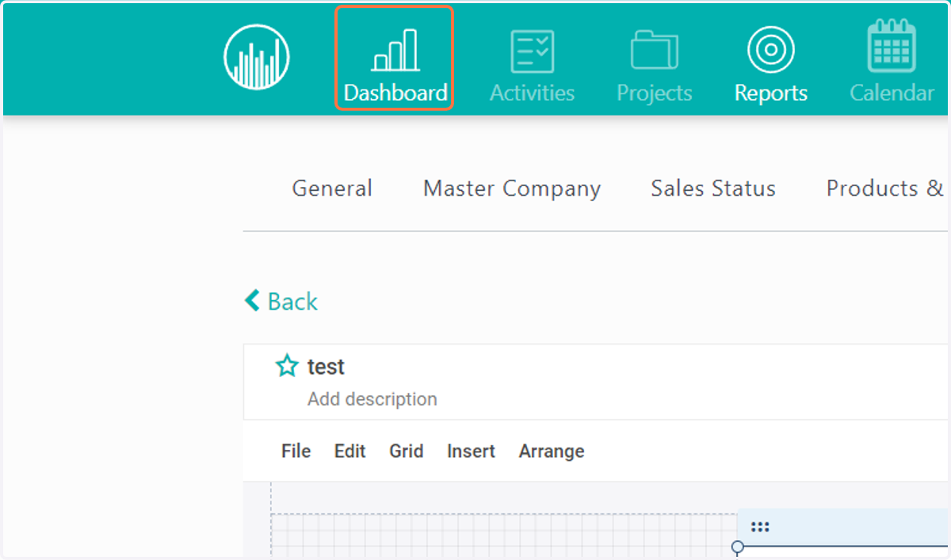Go Back to the previous page
Image resolution: width=951 pixels, height=560 pixels.
tap(281, 301)
